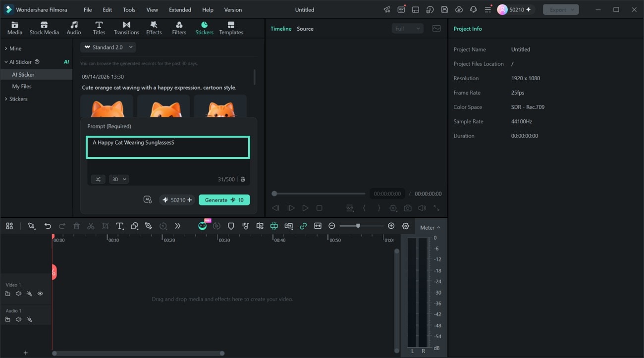Expand the Stickers tree section

pos(16,99)
